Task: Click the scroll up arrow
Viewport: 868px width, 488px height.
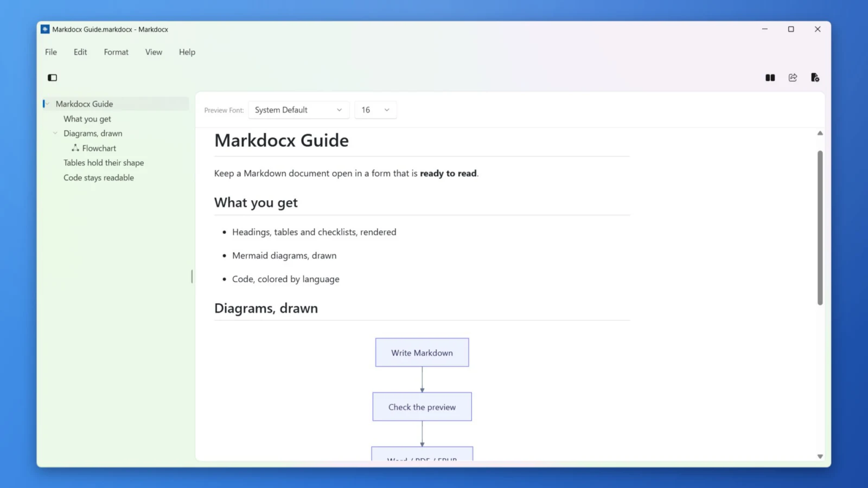Action: pyautogui.click(x=820, y=133)
